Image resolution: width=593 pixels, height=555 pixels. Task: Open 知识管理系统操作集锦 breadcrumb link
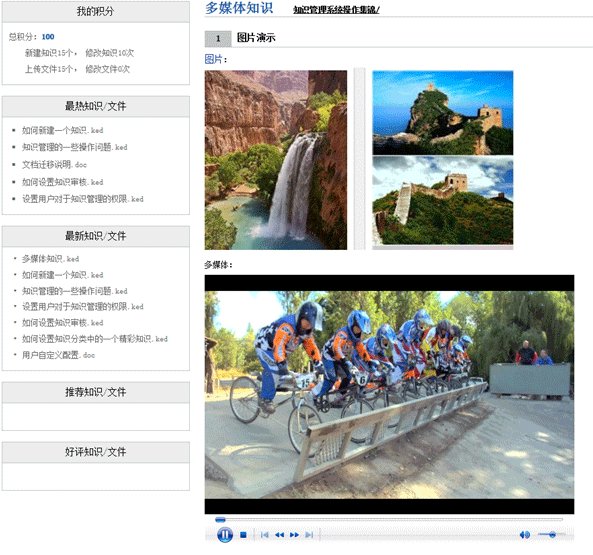point(336,10)
